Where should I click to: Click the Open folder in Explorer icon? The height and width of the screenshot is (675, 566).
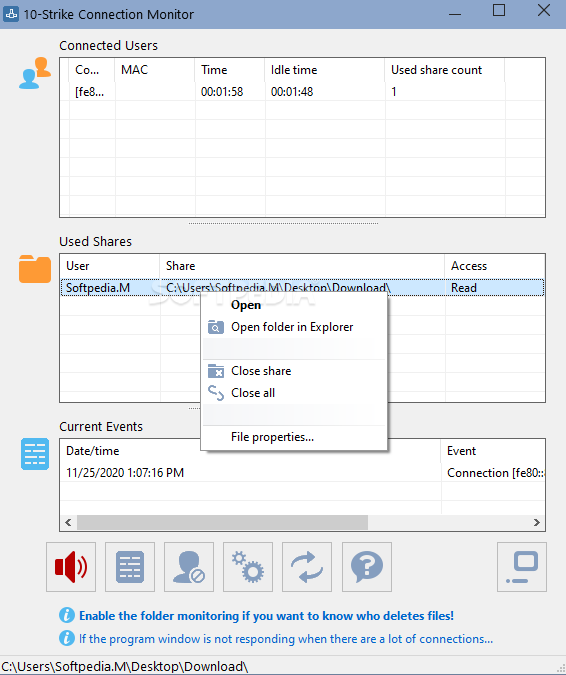pos(216,327)
